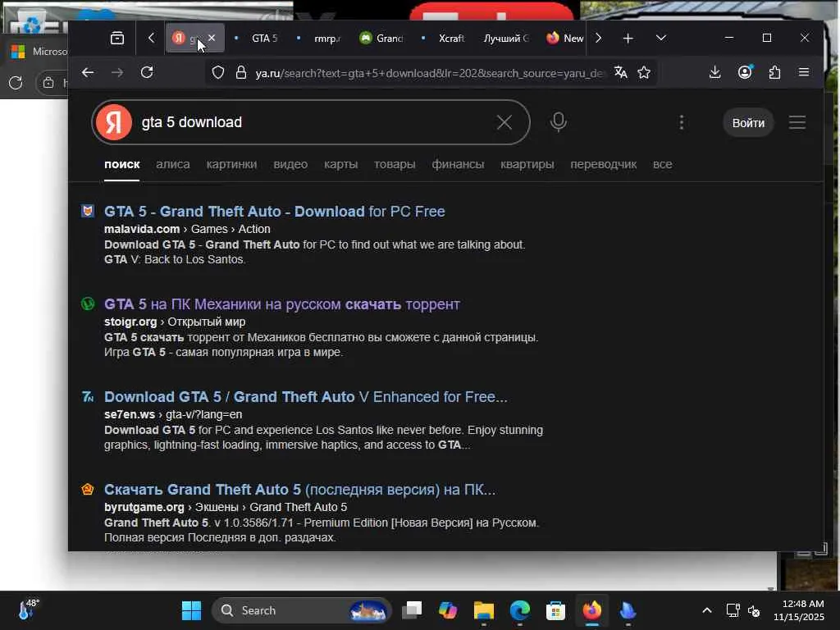840x630 pixels.
Task: Open Microsoft Edge from the taskbar
Action: pos(519,610)
